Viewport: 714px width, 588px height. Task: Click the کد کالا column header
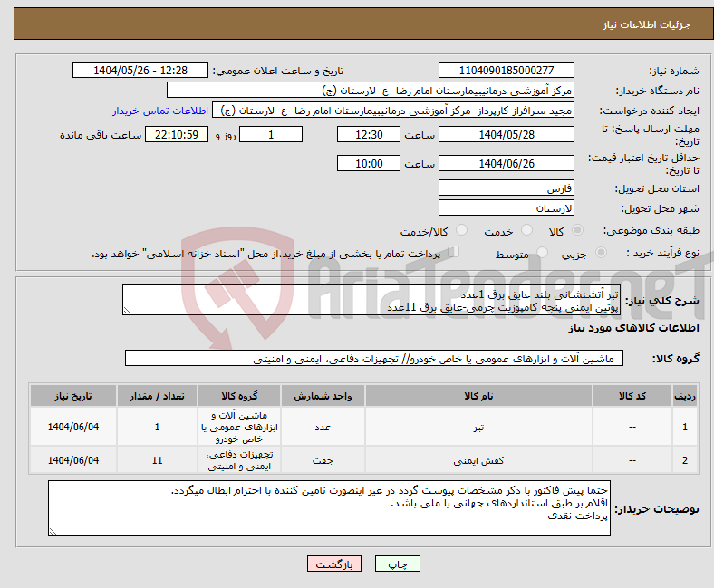(632, 396)
